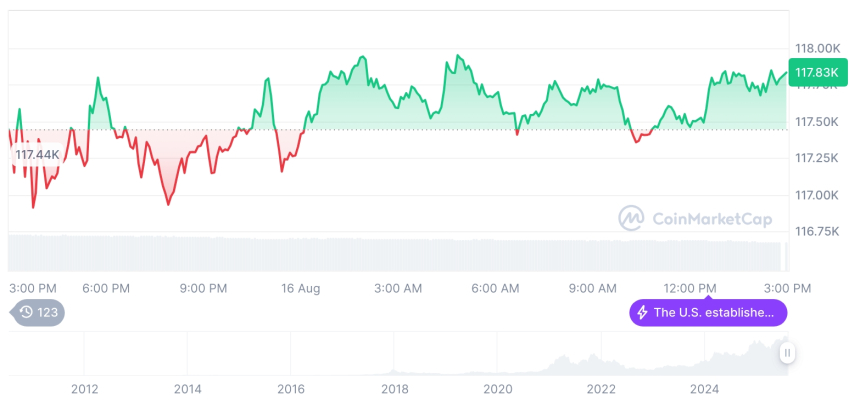Click the CoinMarketCap logo watermark icon
860x401 pixels.
(x=630, y=217)
